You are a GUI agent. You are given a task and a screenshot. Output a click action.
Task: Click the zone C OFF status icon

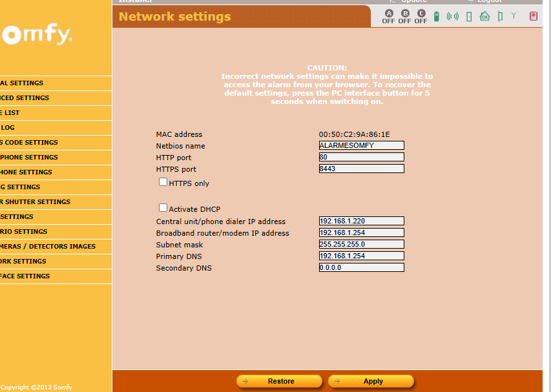[421, 16]
